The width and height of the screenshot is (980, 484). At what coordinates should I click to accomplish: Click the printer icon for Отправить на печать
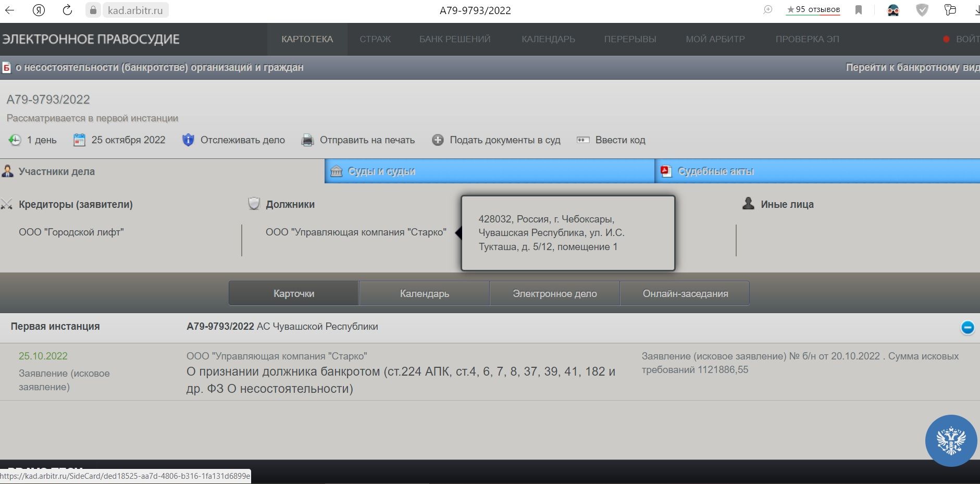click(308, 140)
